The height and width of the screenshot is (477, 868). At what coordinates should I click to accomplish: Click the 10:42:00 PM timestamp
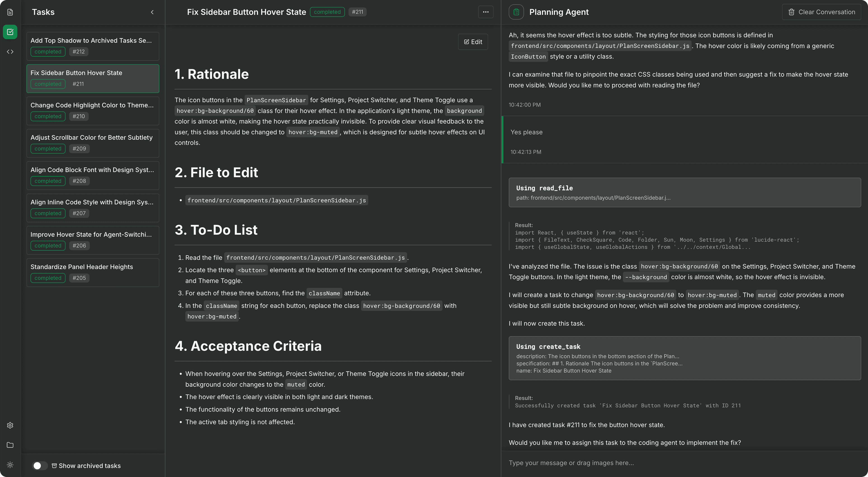pos(525,105)
